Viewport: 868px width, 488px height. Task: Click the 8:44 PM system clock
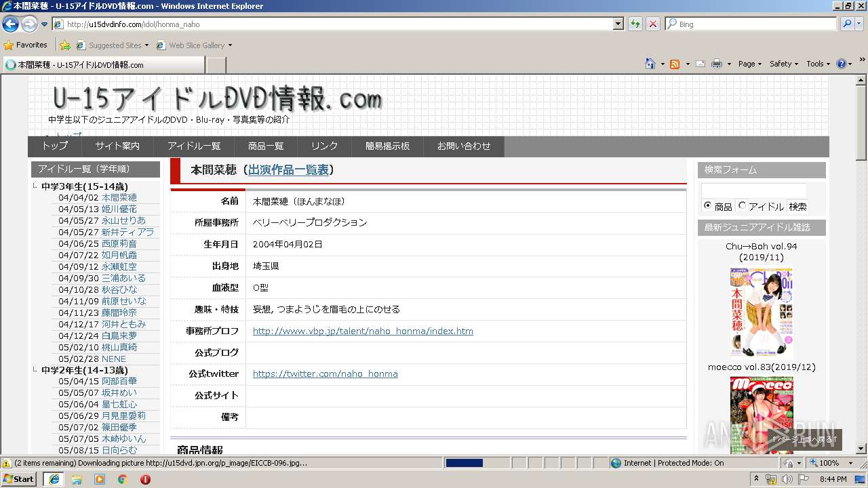pyautogui.click(x=833, y=479)
